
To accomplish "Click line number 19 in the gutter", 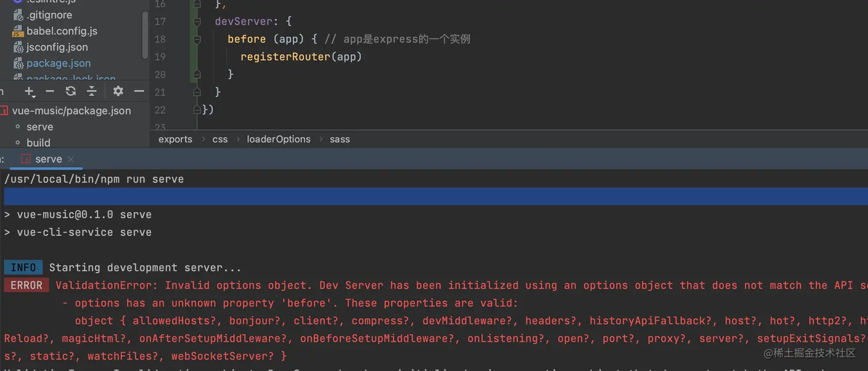I will point(160,57).
